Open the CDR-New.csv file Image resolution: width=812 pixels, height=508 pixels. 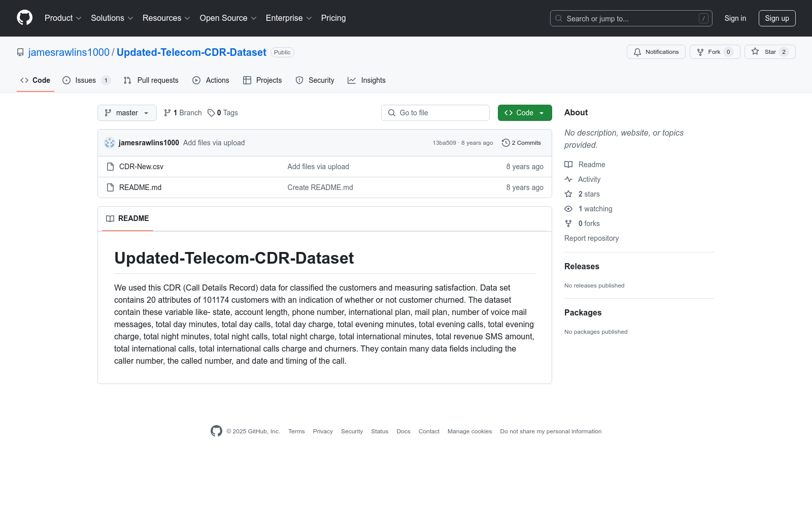point(141,167)
